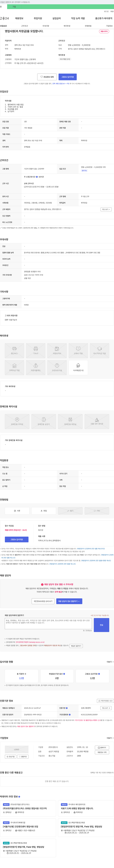
Task: Expand 더보기 in 기업정보 section
Action: point(110,738)
